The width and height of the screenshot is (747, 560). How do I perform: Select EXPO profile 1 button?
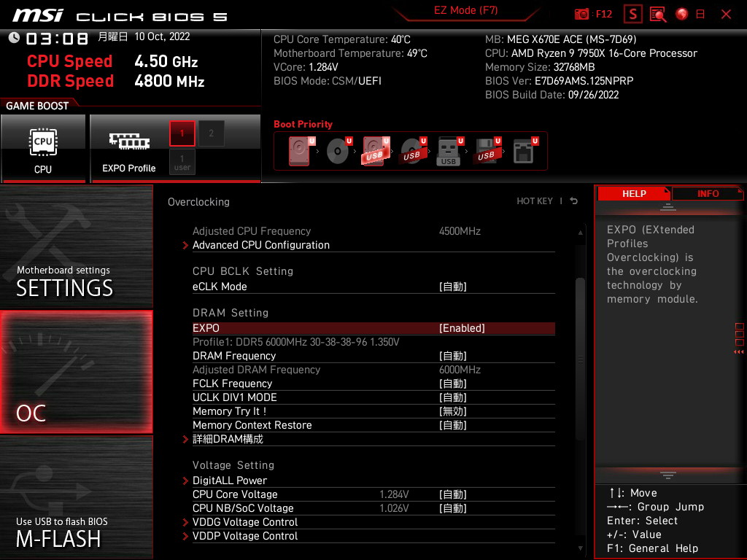point(182,133)
